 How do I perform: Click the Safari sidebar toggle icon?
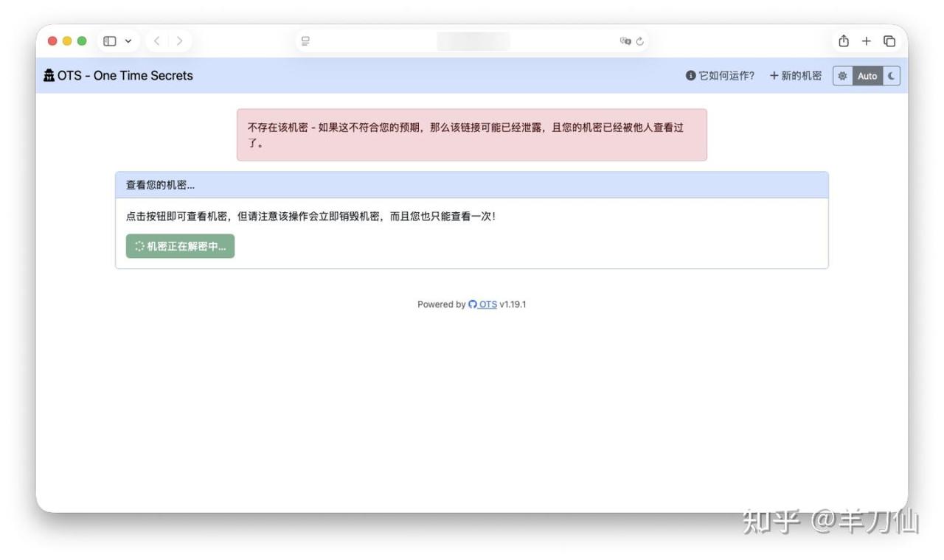(x=110, y=41)
